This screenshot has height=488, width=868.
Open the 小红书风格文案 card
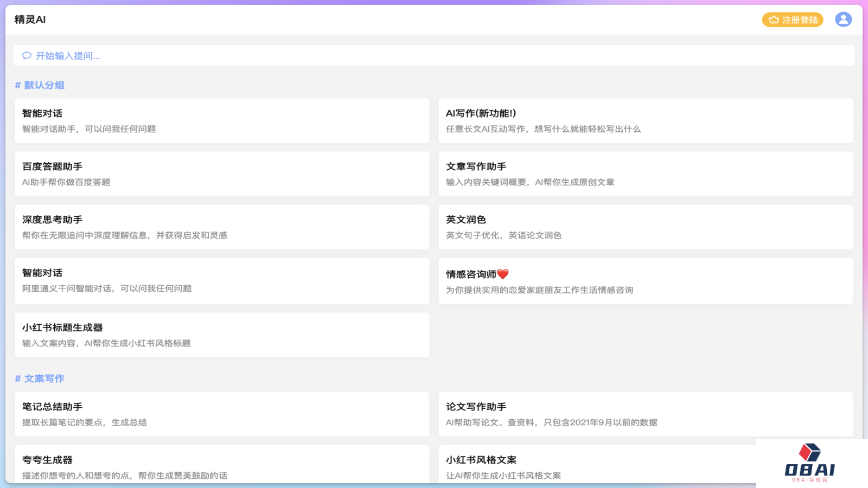click(597, 465)
